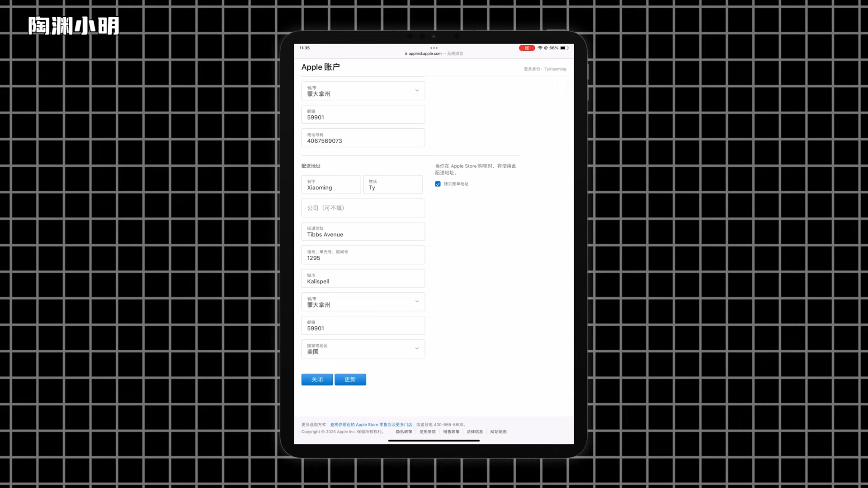Tap the appleid.apple.com address bar

point(434,53)
